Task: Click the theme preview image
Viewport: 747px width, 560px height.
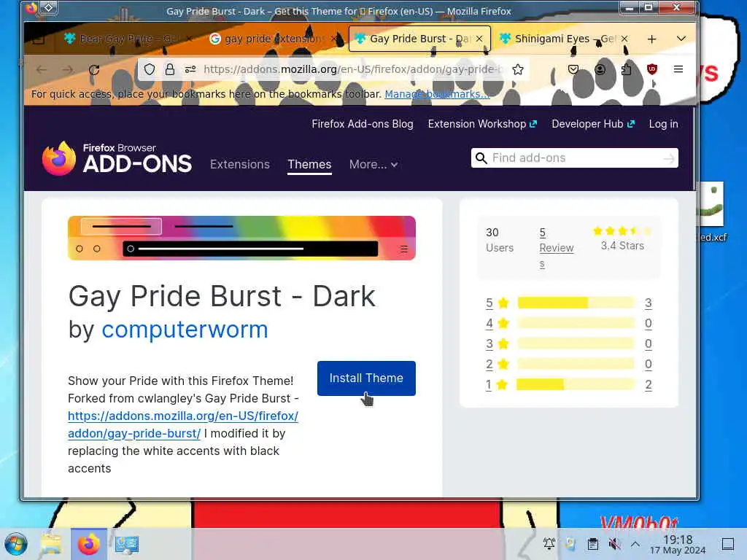Action: [241, 238]
